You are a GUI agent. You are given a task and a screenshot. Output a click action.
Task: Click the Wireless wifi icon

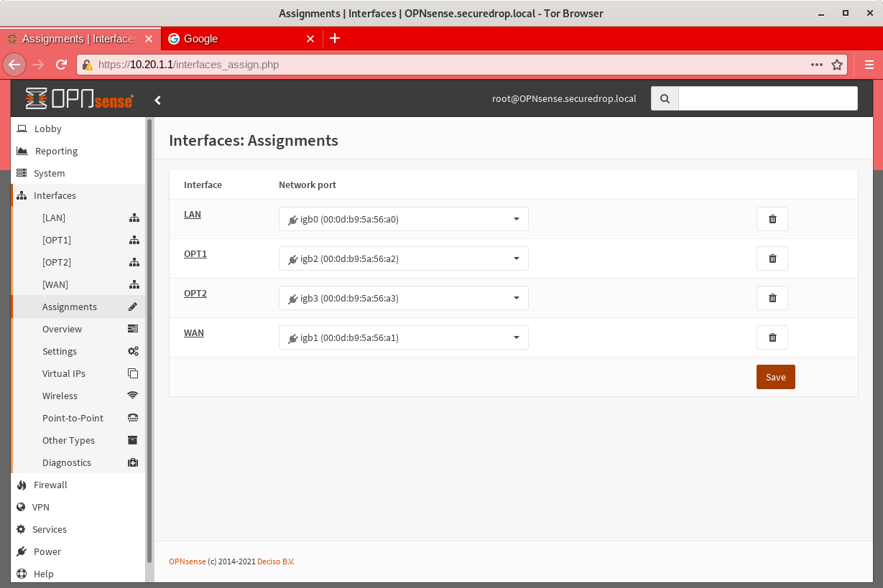132,396
